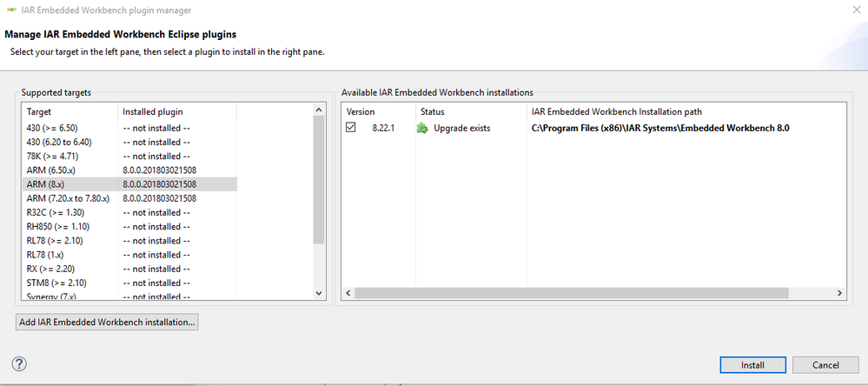This screenshot has width=868, height=386.
Task: Click the plugin manager title bar icon
Action: pos(11,10)
